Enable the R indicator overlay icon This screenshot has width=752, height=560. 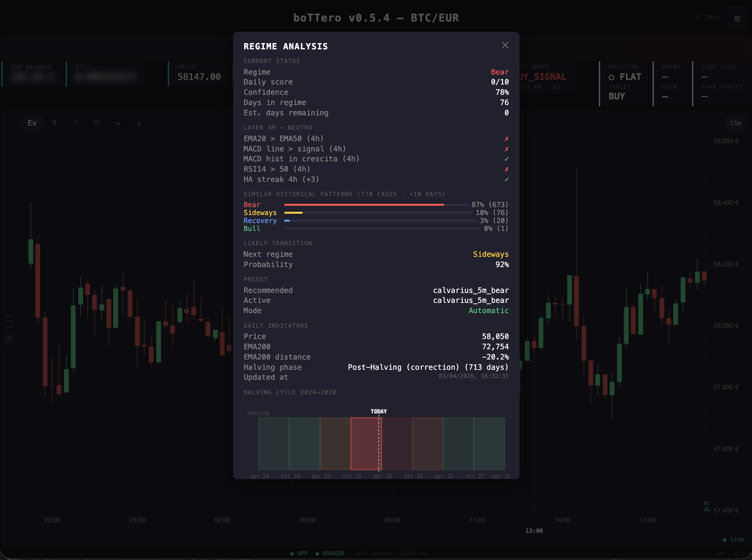(x=75, y=123)
